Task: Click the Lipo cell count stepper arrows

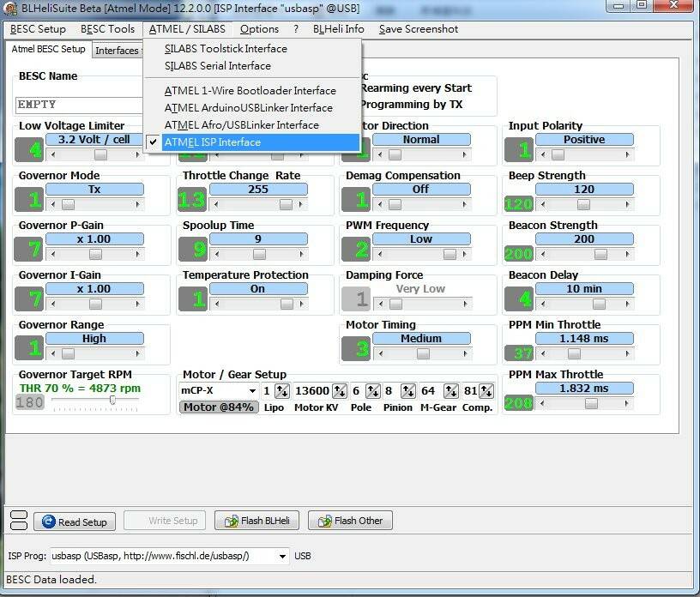Action: (281, 391)
